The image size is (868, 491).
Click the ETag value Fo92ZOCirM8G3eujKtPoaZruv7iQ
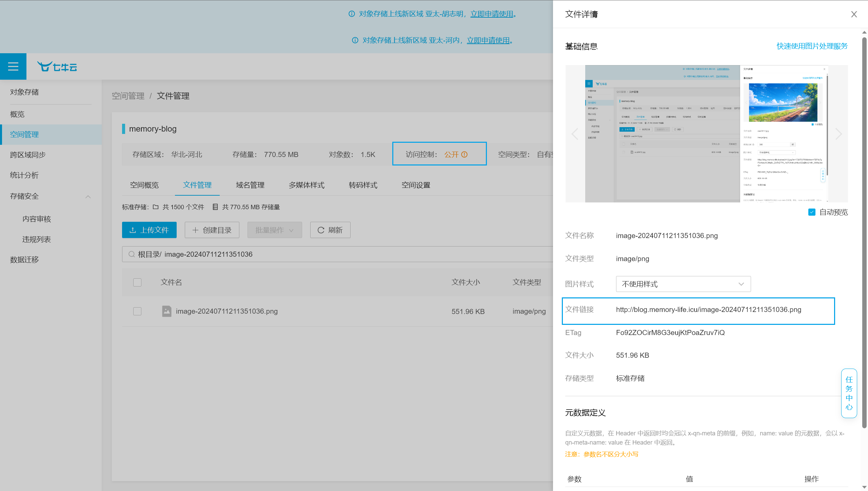[x=670, y=333]
